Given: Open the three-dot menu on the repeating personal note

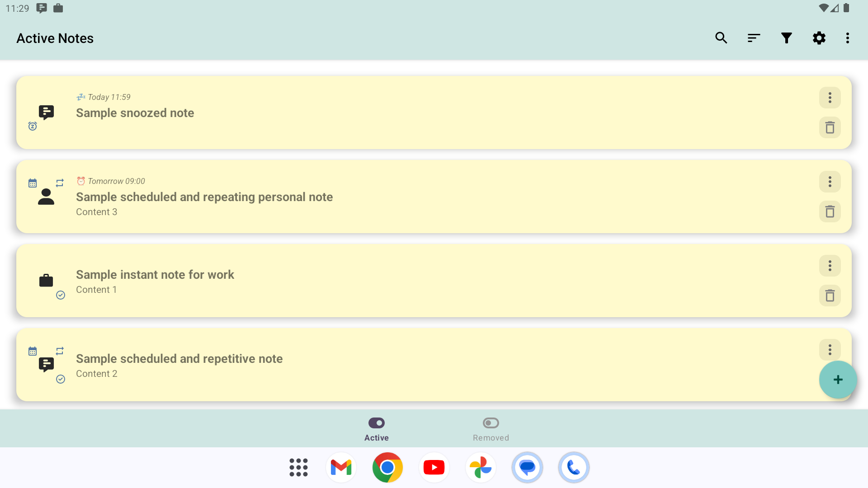Looking at the screenshot, I should click(830, 181).
